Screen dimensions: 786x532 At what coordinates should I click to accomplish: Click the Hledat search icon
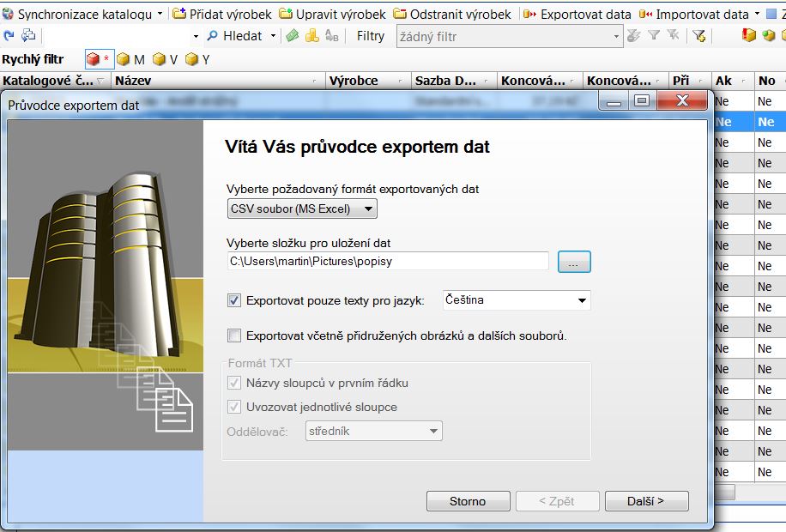point(212,36)
